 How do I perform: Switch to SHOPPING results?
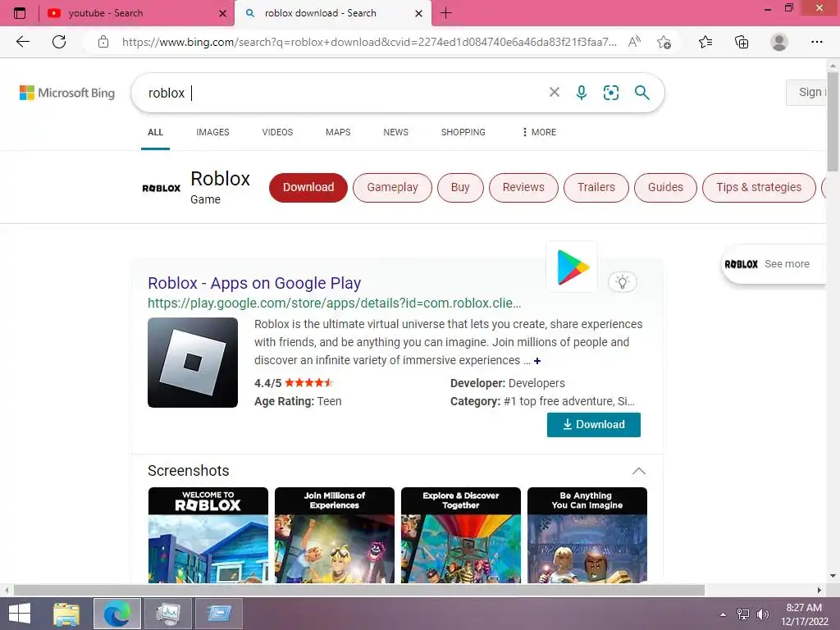tap(463, 132)
